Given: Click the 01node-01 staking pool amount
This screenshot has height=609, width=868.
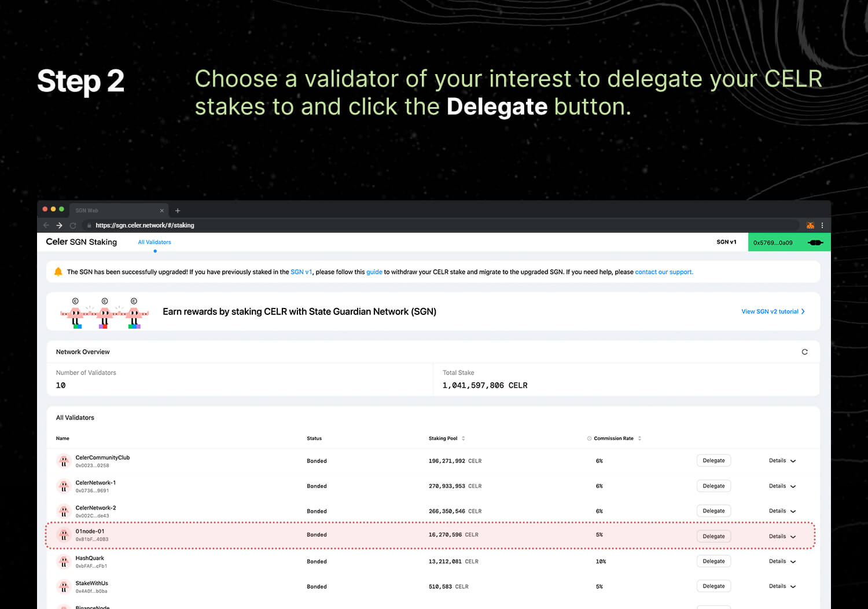Looking at the screenshot, I should 453,535.
